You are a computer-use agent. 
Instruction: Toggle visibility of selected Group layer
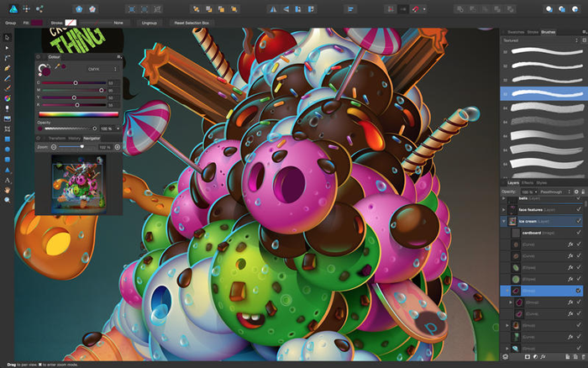(579, 291)
